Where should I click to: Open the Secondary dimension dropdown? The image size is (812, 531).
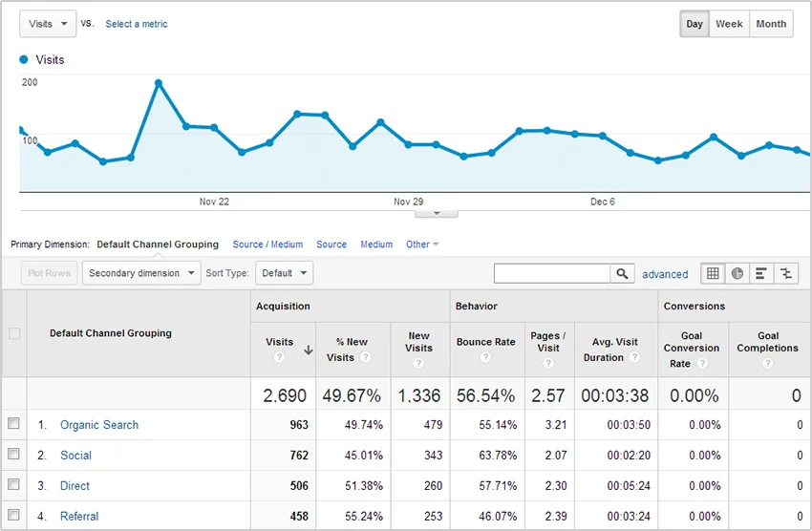[141, 273]
